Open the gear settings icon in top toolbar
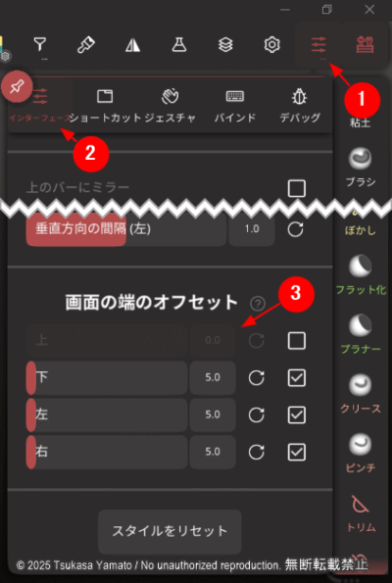Image resolution: width=392 pixels, height=583 pixels. (271, 45)
